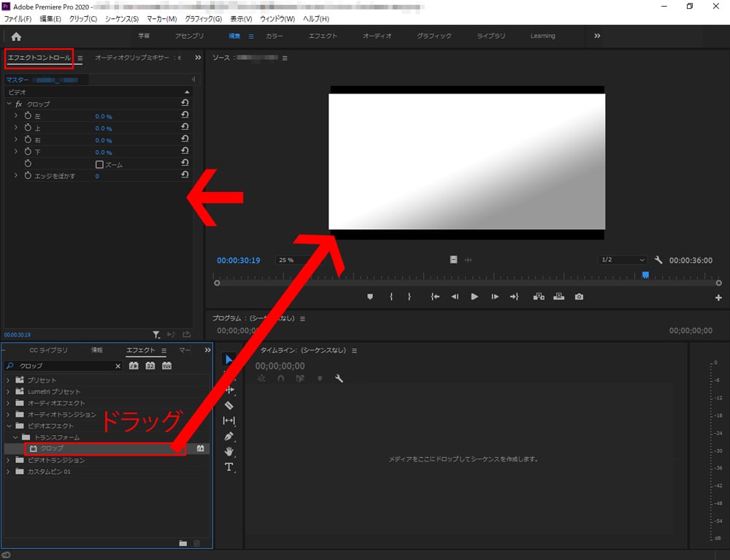
Task: Move the blue playhead on the Source timeline
Action: [645, 275]
